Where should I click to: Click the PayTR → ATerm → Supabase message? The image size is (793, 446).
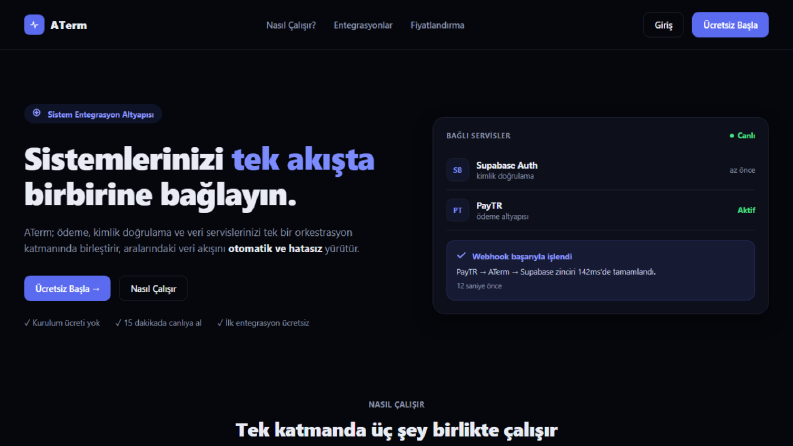click(x=556, y=272)
